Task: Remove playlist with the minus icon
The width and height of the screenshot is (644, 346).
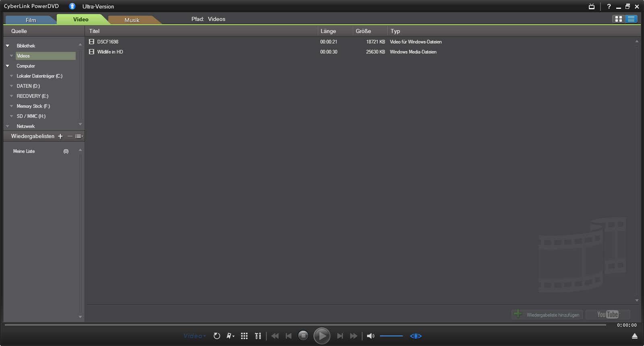Action: pyautogui.click(x=70, y=136)
